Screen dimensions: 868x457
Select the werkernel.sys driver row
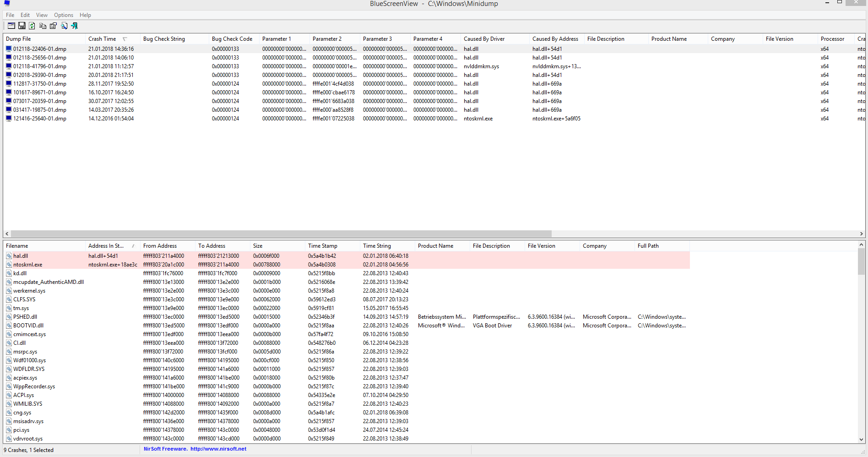coord(346,291)
